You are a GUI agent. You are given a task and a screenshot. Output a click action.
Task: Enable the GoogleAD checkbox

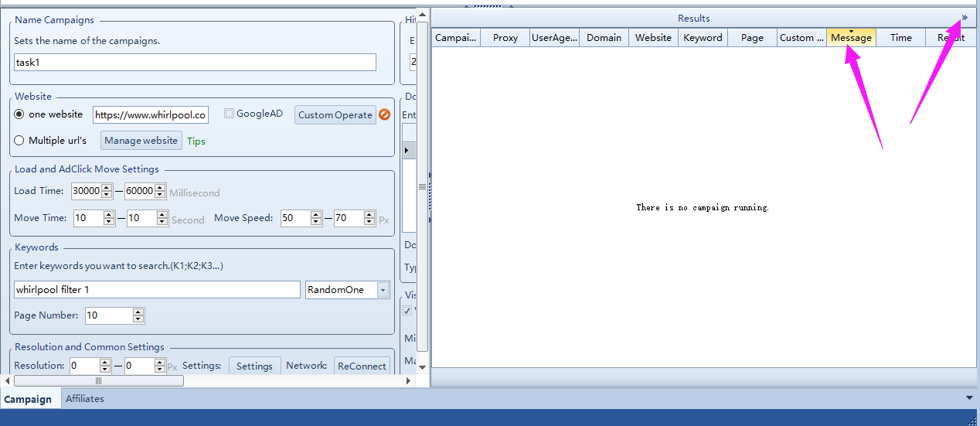(x=229, y=114)
